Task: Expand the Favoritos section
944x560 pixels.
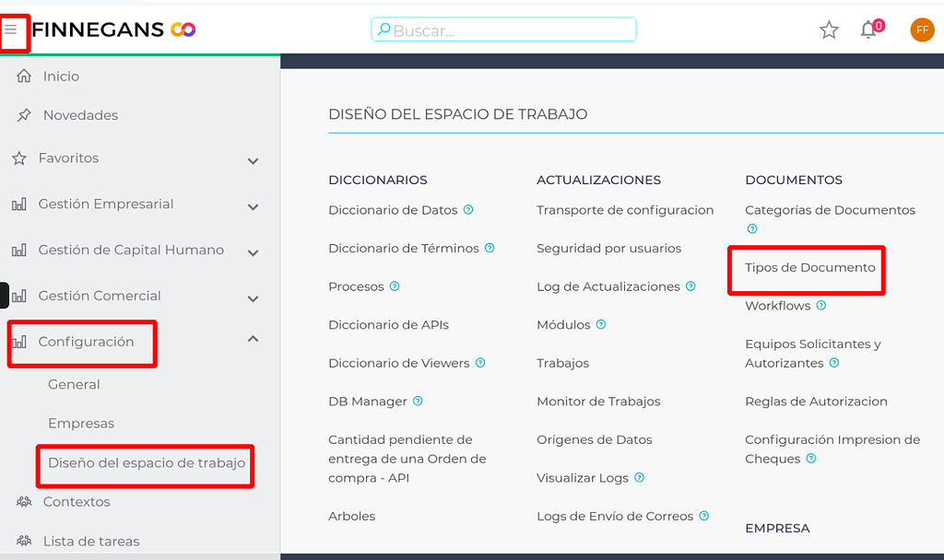Action: (x=253, y=159)
